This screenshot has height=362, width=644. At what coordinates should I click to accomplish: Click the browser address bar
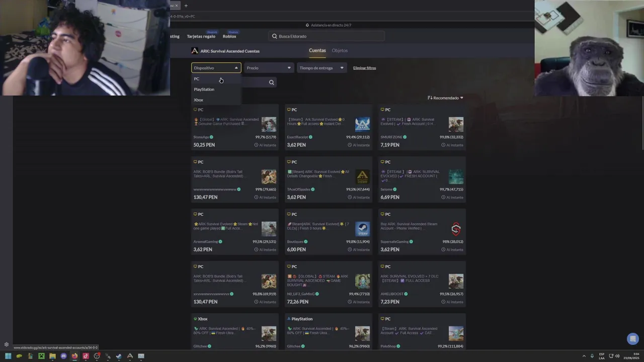pos(352,16)
